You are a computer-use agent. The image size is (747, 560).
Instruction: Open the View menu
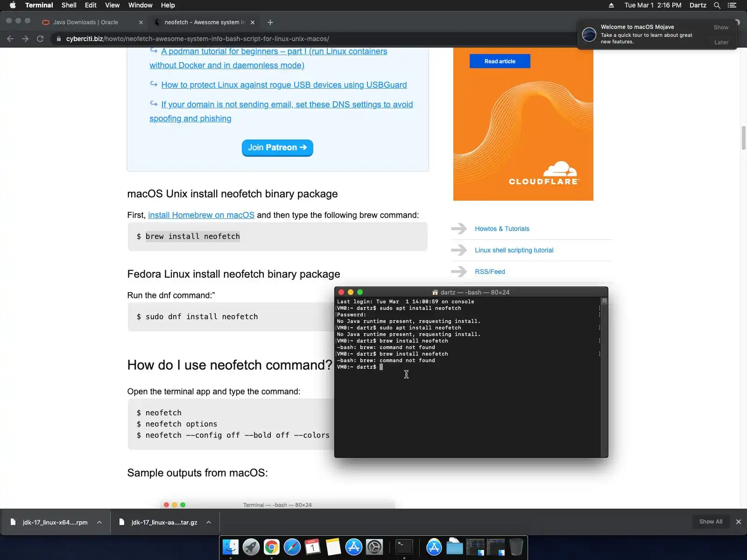tap(112, 5)
